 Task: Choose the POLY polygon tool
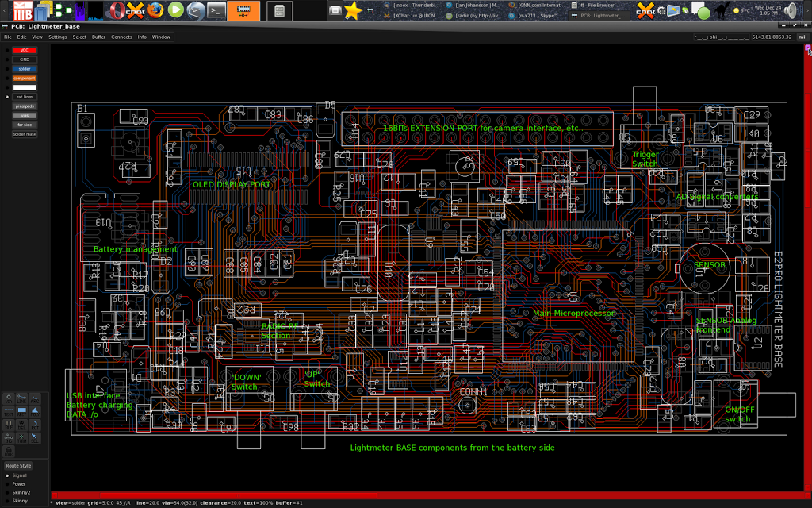36,411
